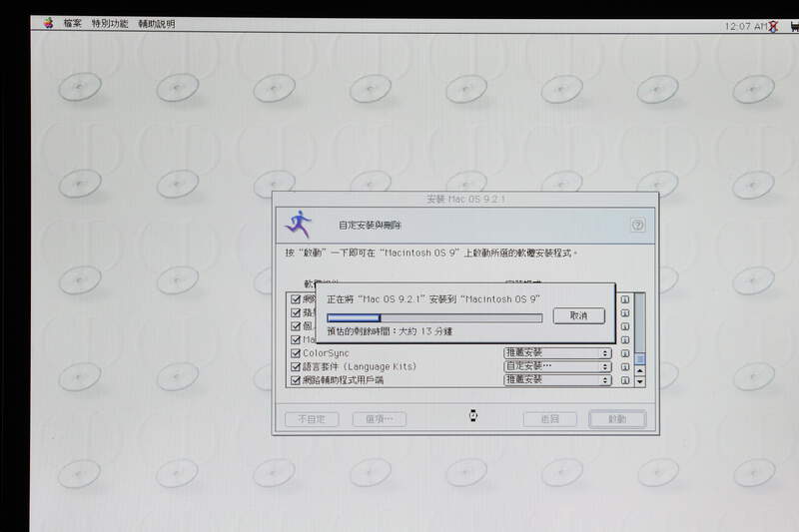The width and height of the screenshot is (799, 532).
Task: Toggle the checkbox of the row starting with Ma
Action: coord(295,339)
